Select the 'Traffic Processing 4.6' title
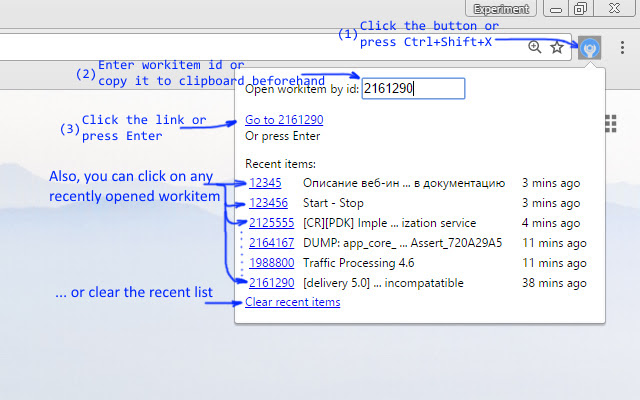Image resolution: width=640 pixels, height=400 pixels. click(358, 263)
